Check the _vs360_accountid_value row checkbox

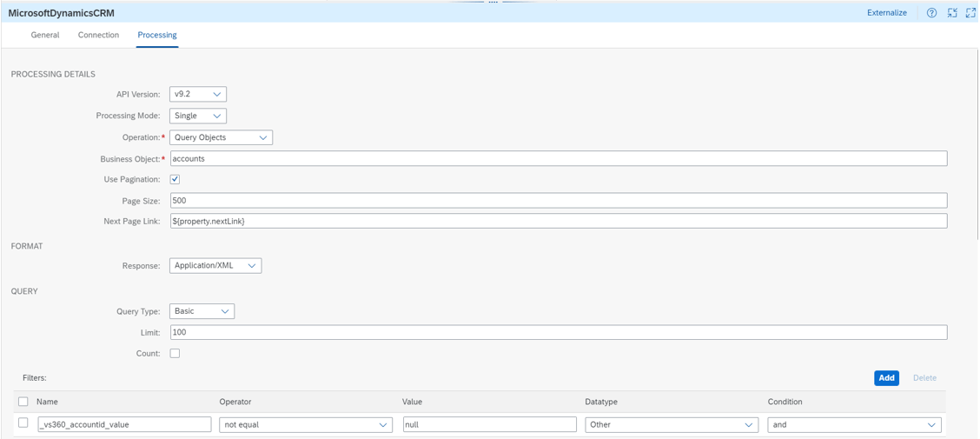coord(23,423)
